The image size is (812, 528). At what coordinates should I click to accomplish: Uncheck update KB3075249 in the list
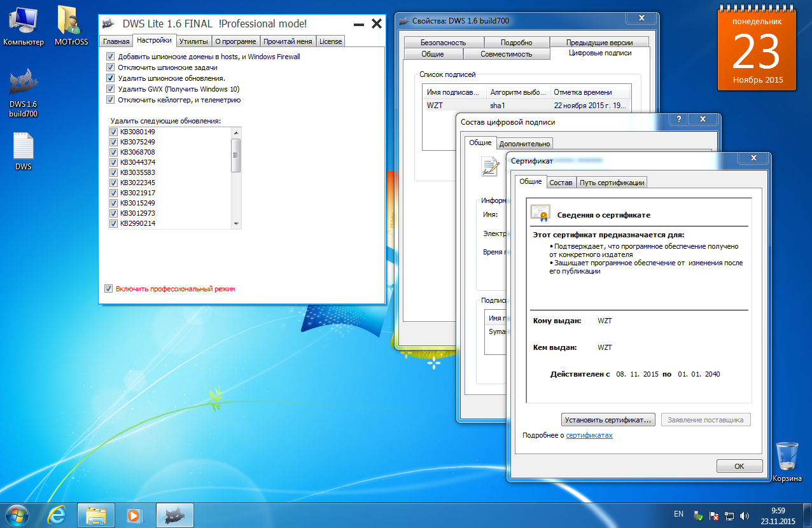click(x=114, y=142)
